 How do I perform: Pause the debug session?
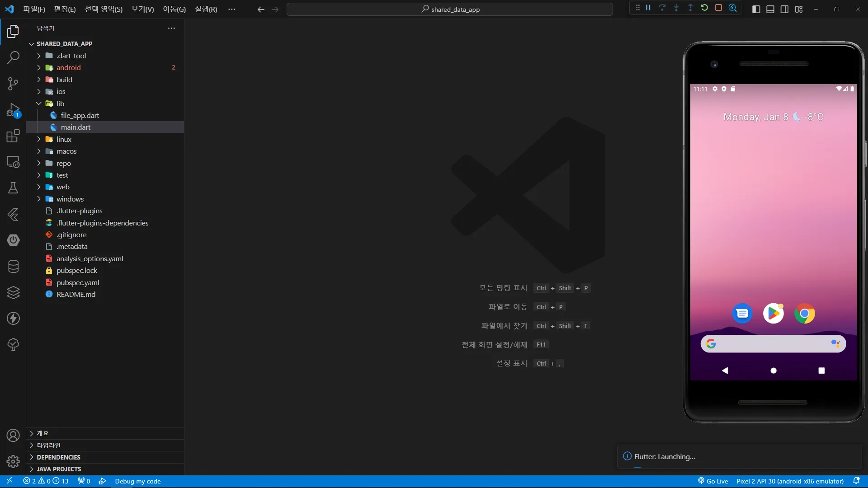click(x=648, y=8)
